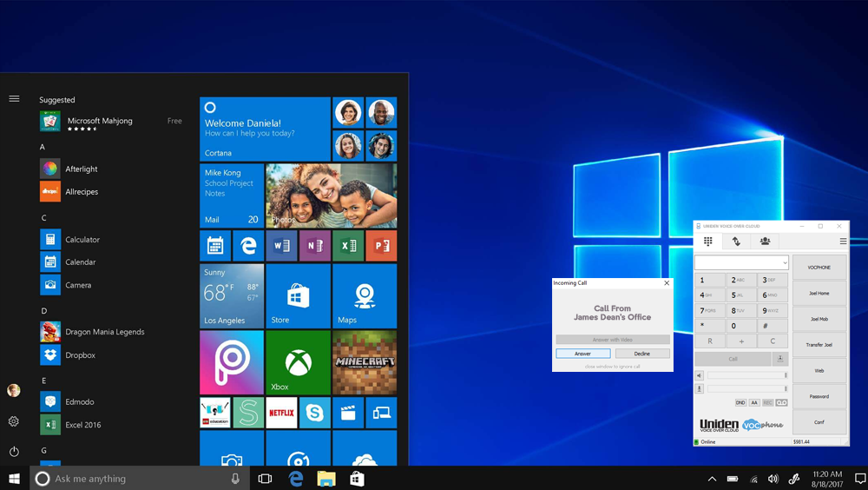Click in the phone number input field
868x490 pixels.
(x=738, y=262)
